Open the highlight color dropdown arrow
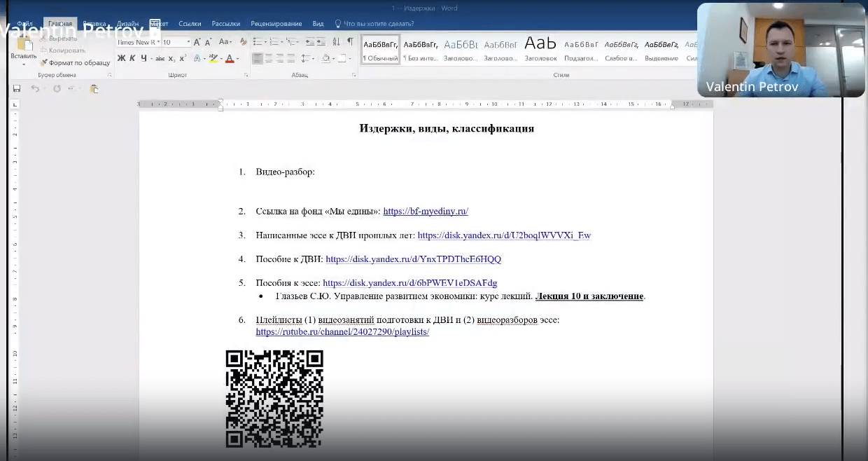Screen dimensions: 868x461 221,59
